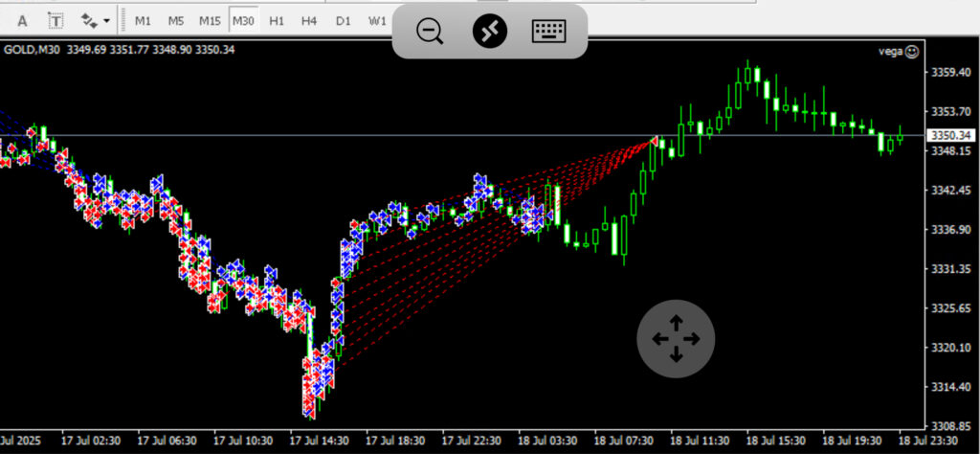Click the 3314.40 price scale label
980x454 pixels.
pyautogui.click(x=950, y=387)
